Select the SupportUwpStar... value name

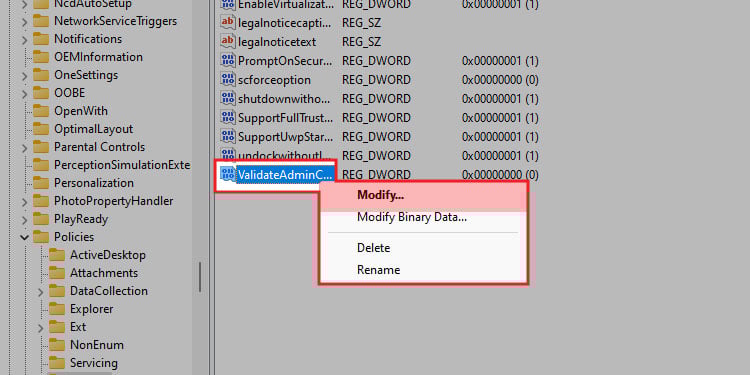tap(286, 136)
